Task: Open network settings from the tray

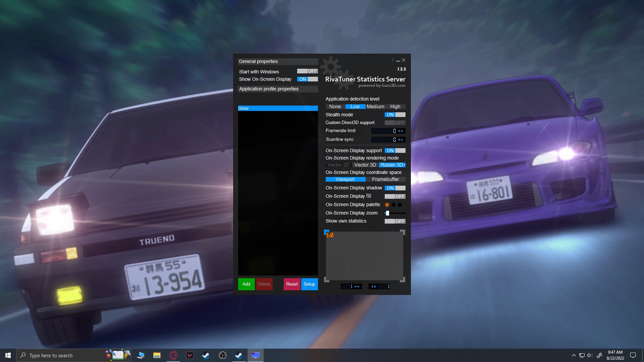Action: click(x=582, y=355)
